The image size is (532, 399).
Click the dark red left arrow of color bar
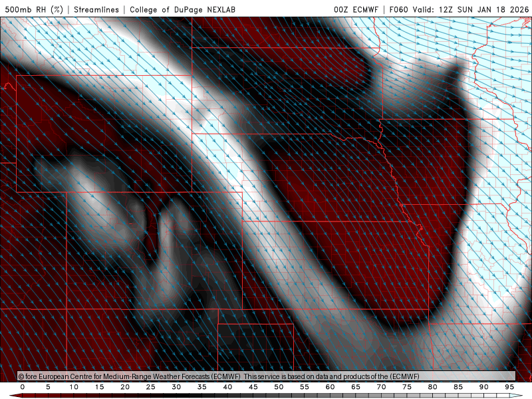(x=16, y=396)
